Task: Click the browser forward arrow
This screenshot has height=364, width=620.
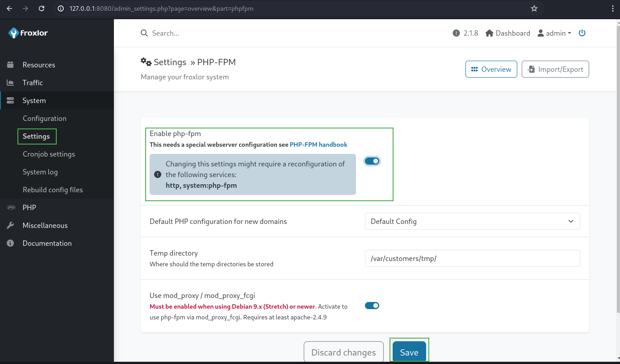Action: 25,8
